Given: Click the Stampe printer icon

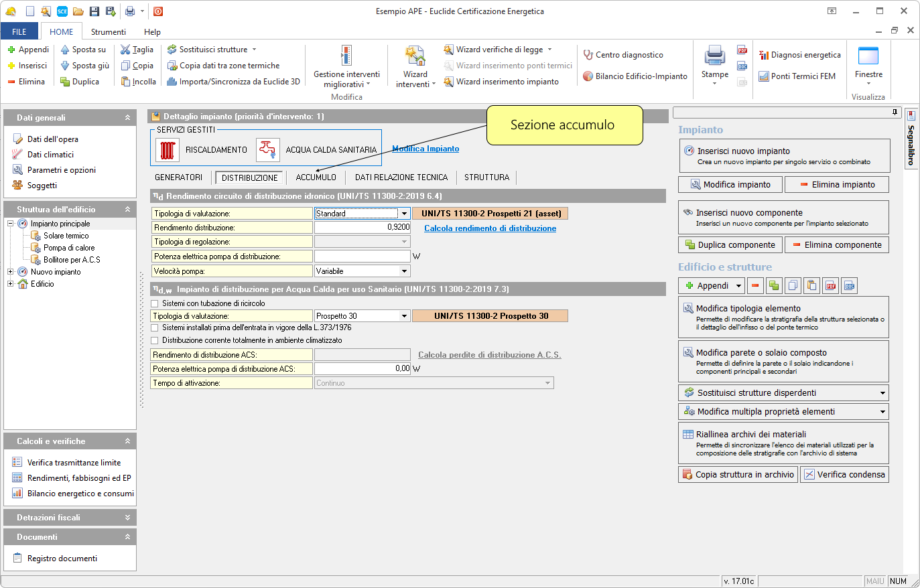Looking at the screenshot, I should (714, 56).
